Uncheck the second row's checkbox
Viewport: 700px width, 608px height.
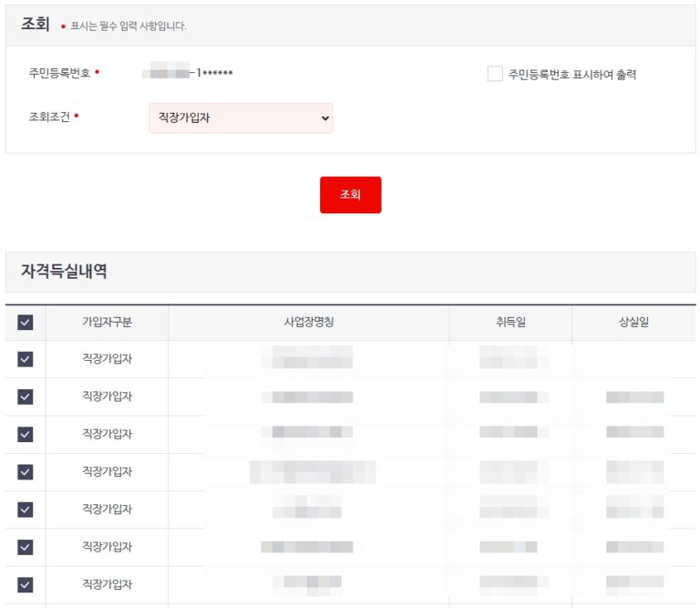click(26, 397)
